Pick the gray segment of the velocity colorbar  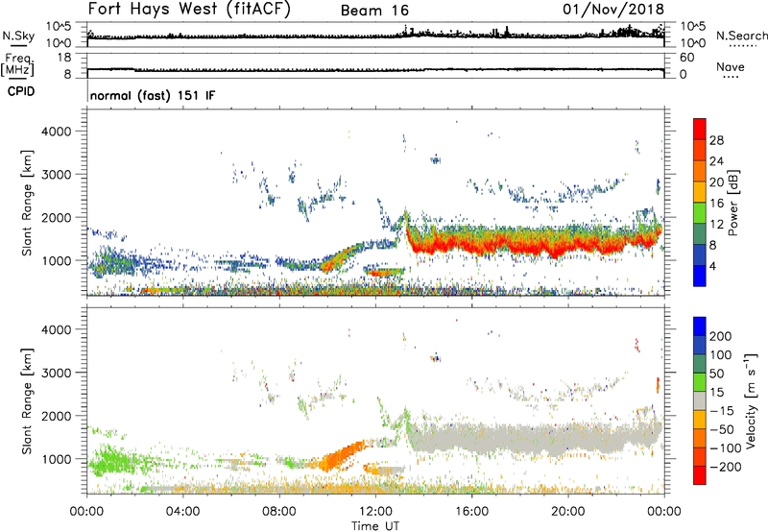coord(700,401)
